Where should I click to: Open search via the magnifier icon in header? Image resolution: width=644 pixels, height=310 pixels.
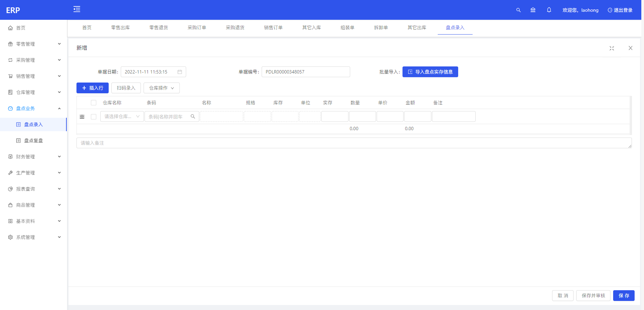(518, 10)
